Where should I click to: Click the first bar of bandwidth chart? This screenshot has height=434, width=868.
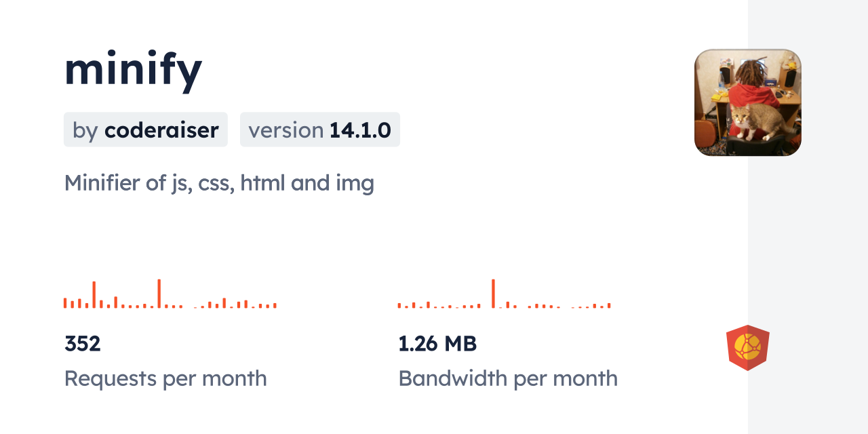tap(399, 306)
